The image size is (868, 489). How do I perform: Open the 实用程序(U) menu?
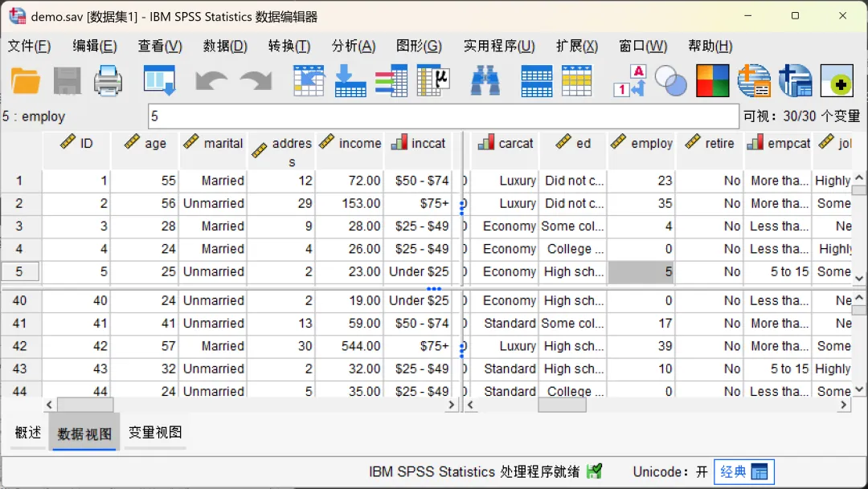coord(499,46)
